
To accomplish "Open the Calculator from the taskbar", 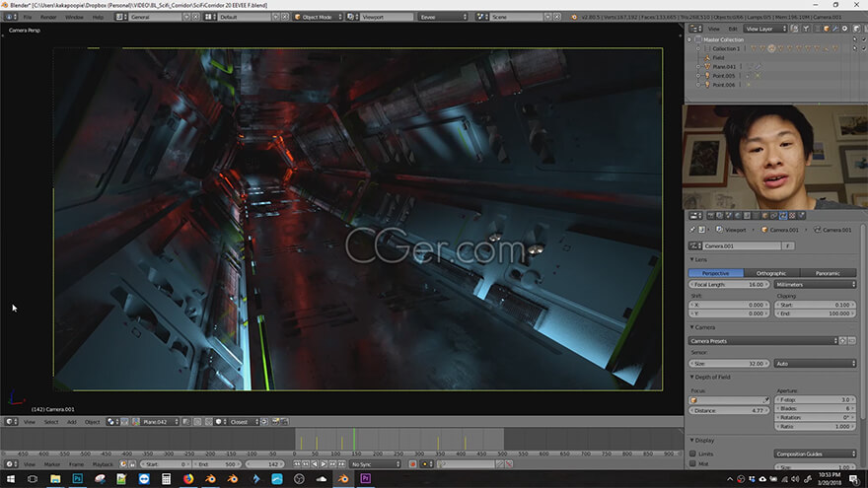I will tap(166, 478).
